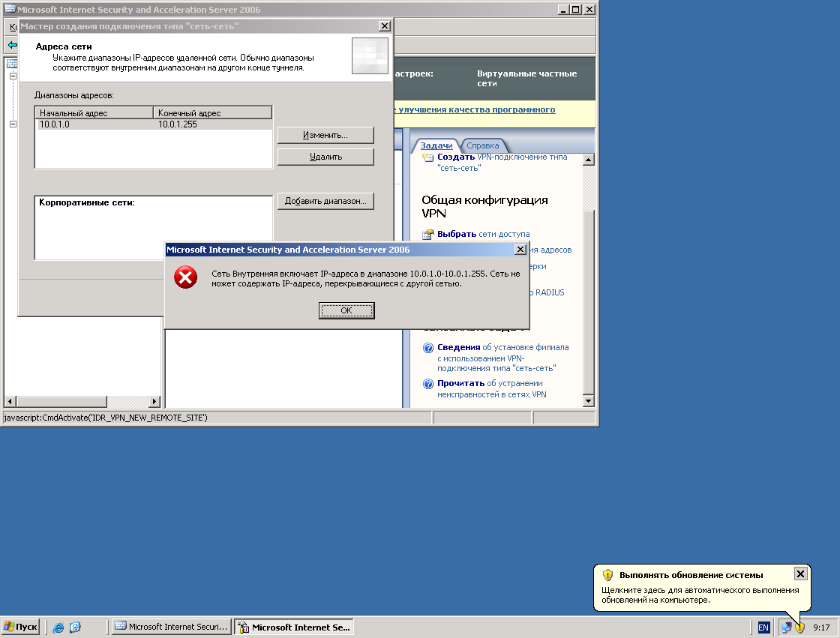Click OK in the error dialog

click(346, 310)
